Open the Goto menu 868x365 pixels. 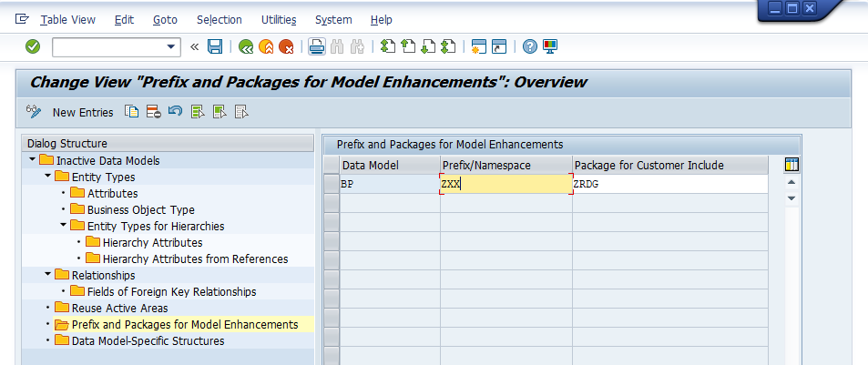tap(165, 20)
